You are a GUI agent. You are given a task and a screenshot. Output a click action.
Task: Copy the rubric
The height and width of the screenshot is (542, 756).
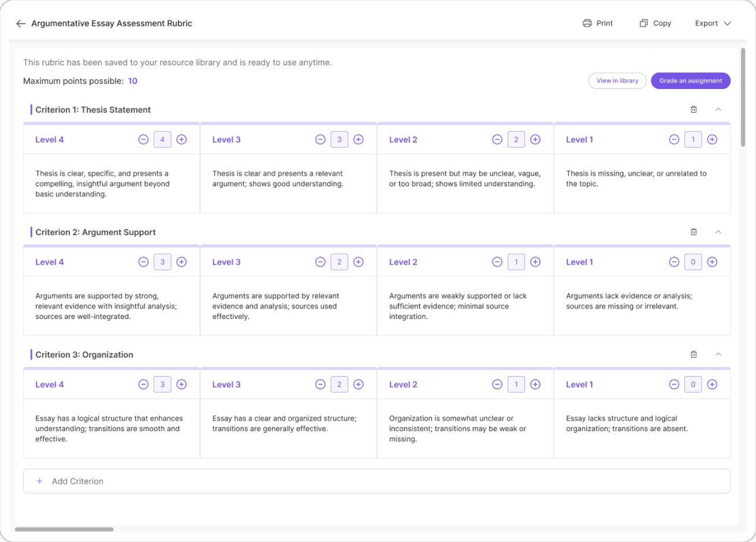click(655, 23)
